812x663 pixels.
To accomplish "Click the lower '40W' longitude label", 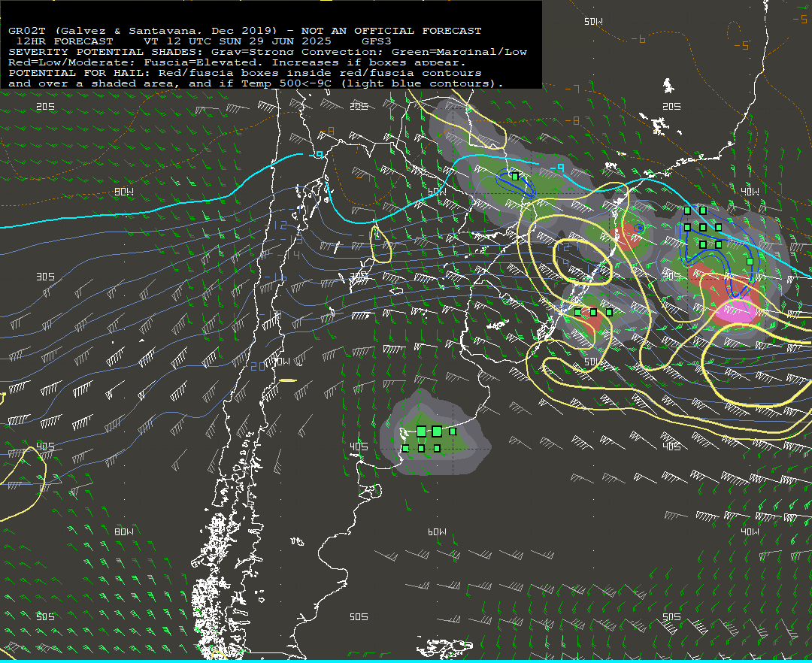I will (750, 531).
